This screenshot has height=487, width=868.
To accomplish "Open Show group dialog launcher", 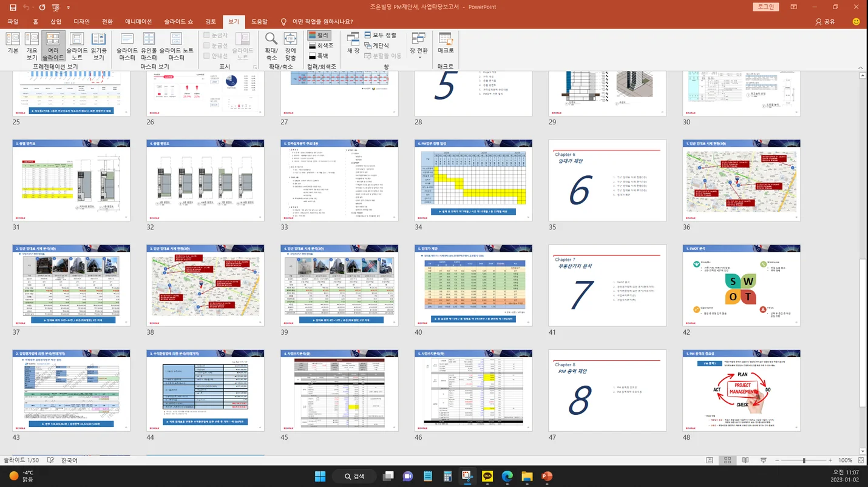I will click(255, 67).
